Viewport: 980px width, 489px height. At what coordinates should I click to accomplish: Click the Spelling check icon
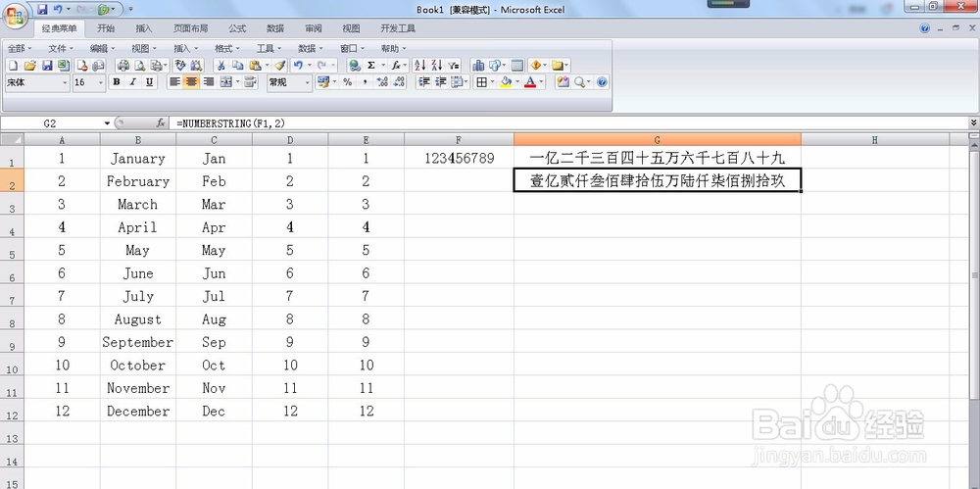pos(180,65)
